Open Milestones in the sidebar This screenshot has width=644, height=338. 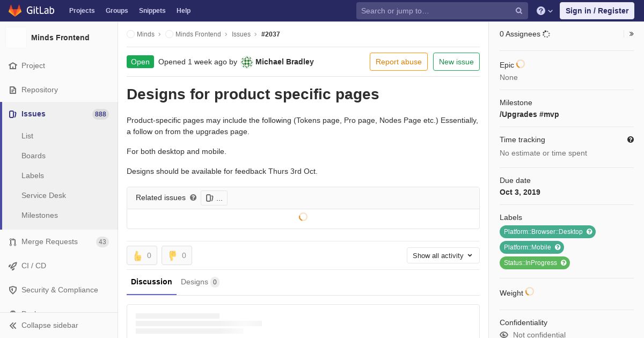[40, 215]
